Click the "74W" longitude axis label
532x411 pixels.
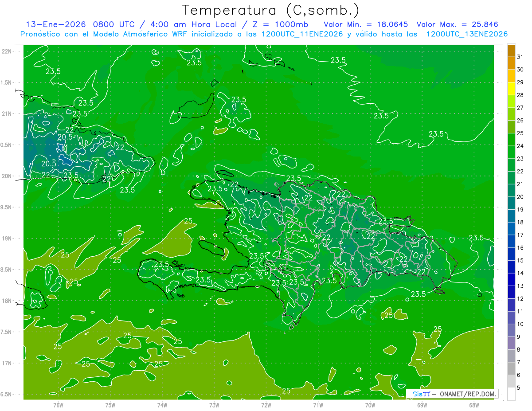(x=162, y=405)
